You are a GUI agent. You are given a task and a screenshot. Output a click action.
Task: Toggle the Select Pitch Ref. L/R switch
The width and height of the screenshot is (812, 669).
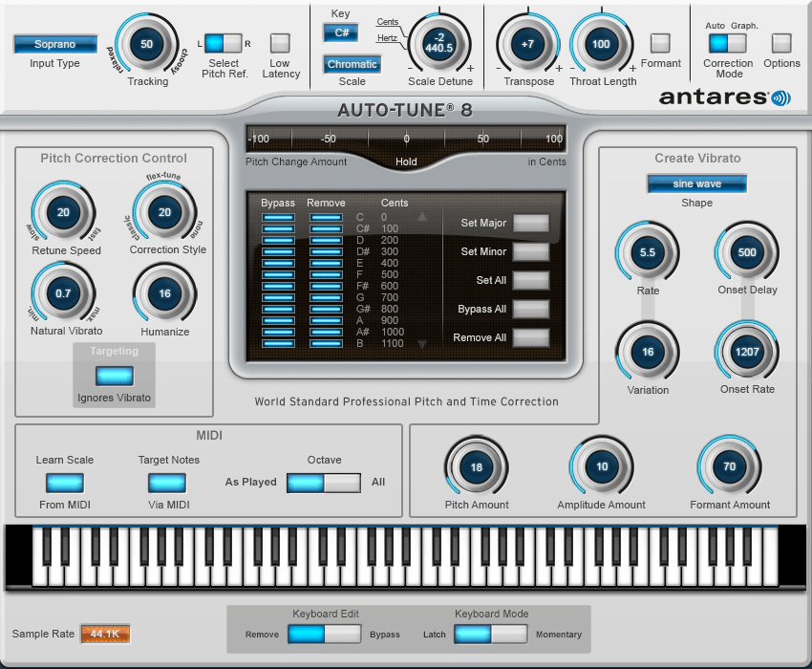[x=224, y=44]
